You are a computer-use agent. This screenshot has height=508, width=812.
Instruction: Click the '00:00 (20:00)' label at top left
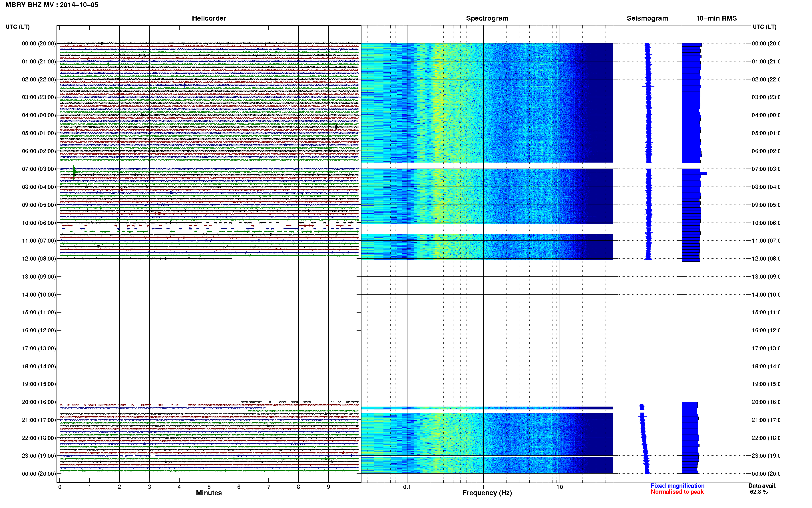point(39,43)
